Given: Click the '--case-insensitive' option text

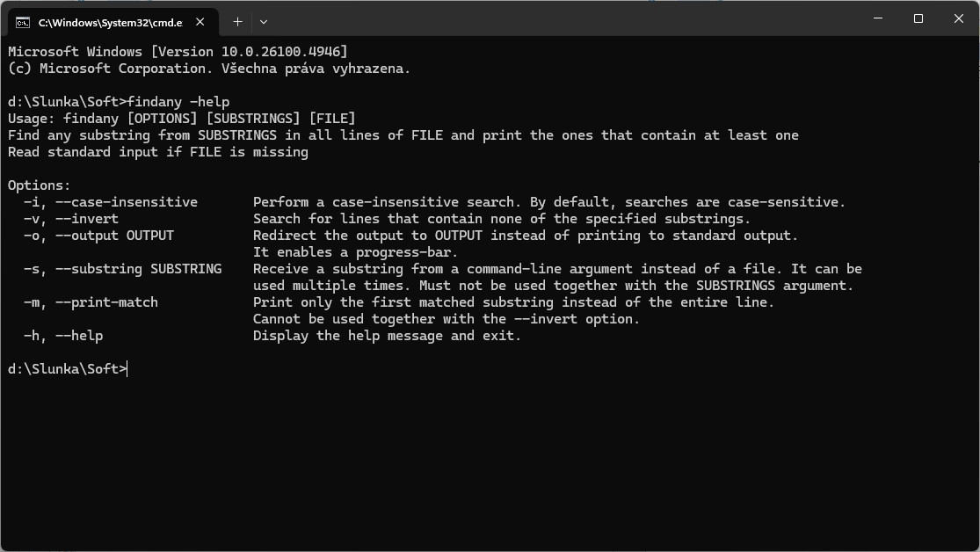Looking at the screenshot, I should [x=126, y=202].
